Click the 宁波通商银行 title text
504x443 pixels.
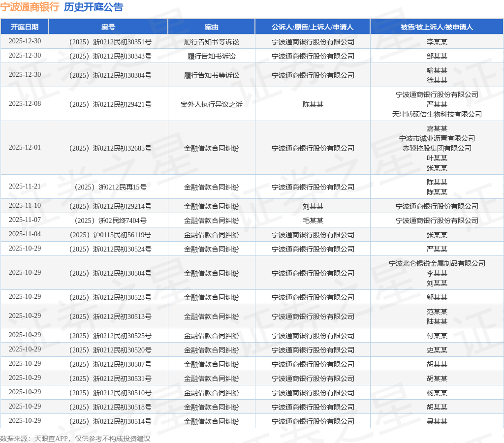click(x=30, y=7)
